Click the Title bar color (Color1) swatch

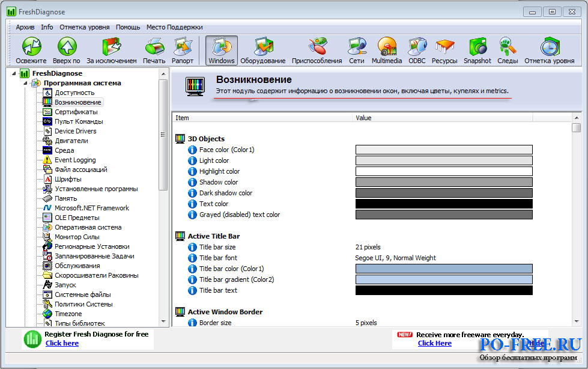point(444,269)
